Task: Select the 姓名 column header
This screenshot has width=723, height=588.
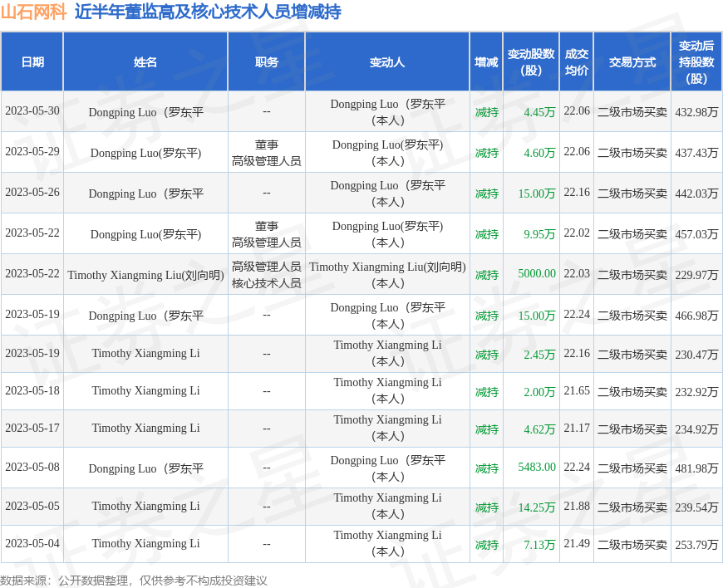Action: [145, 62]
